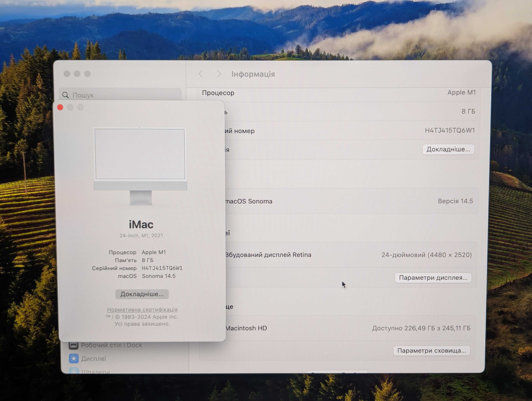Click Apple M1 value in Settings window

click(462, 92)
